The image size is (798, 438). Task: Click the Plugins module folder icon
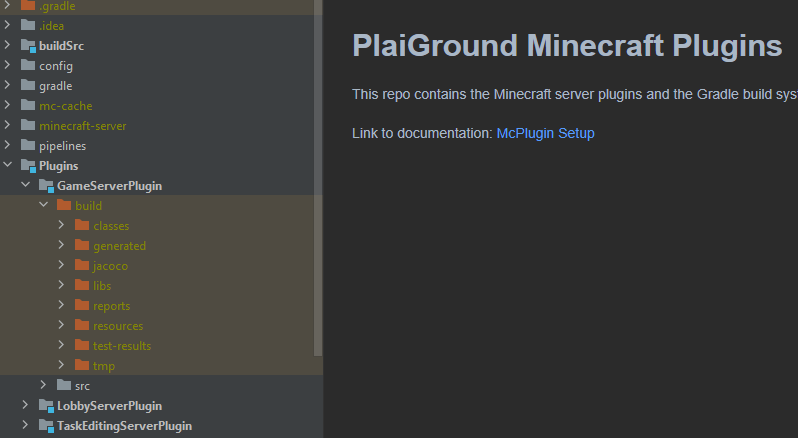28,166
